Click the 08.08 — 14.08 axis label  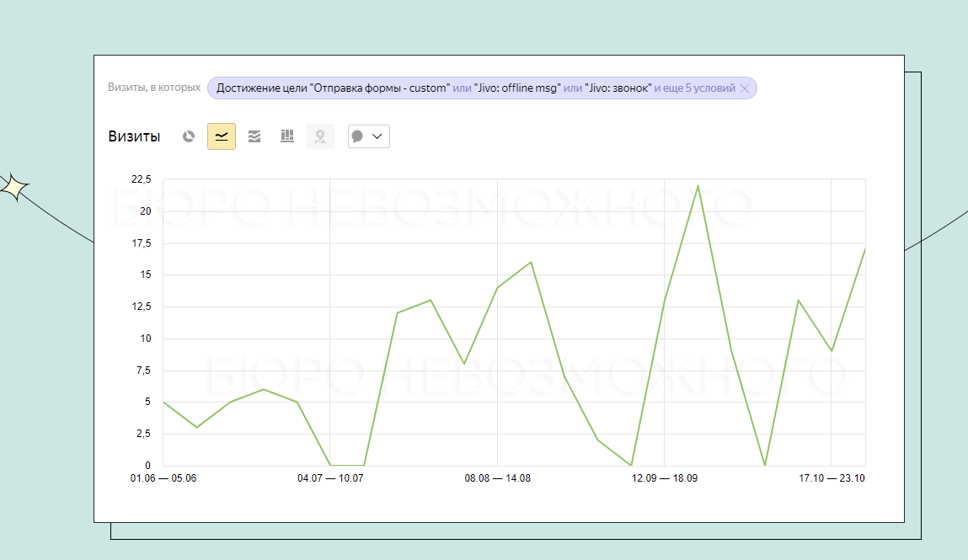(497, 478)
